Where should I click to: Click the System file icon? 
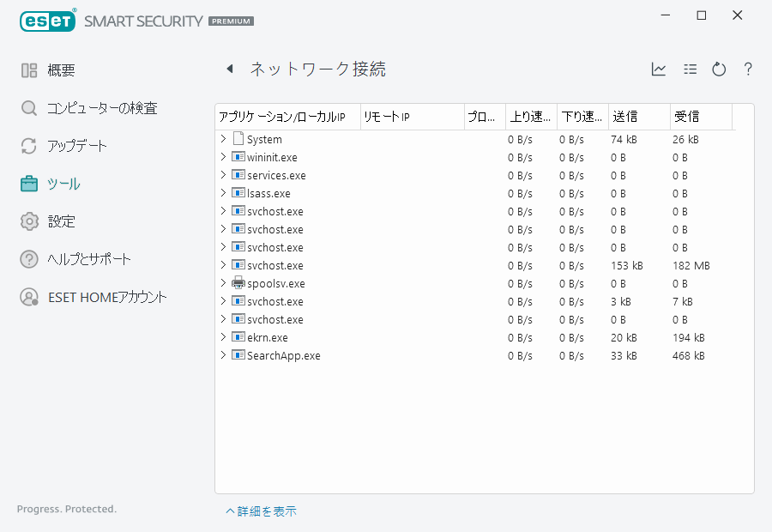(238, 139)
